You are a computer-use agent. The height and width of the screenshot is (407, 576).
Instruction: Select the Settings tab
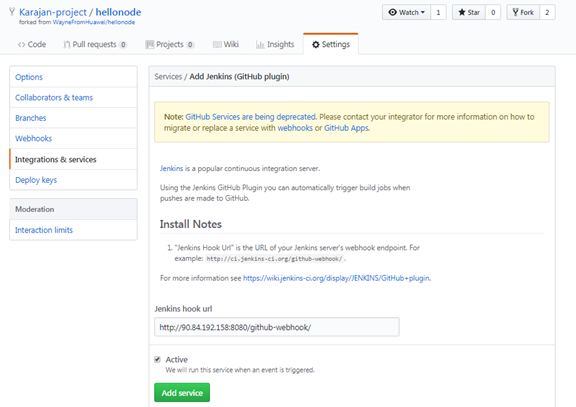coord(331,44)
